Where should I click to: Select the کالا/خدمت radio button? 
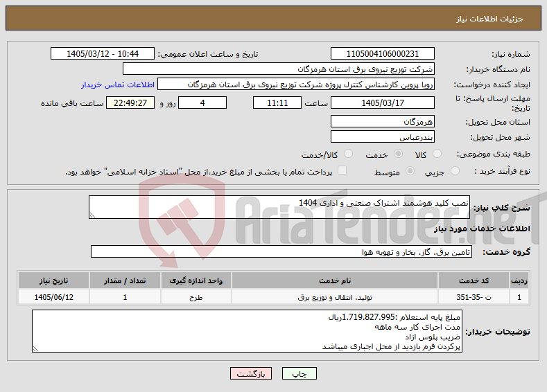coord(348,154)
